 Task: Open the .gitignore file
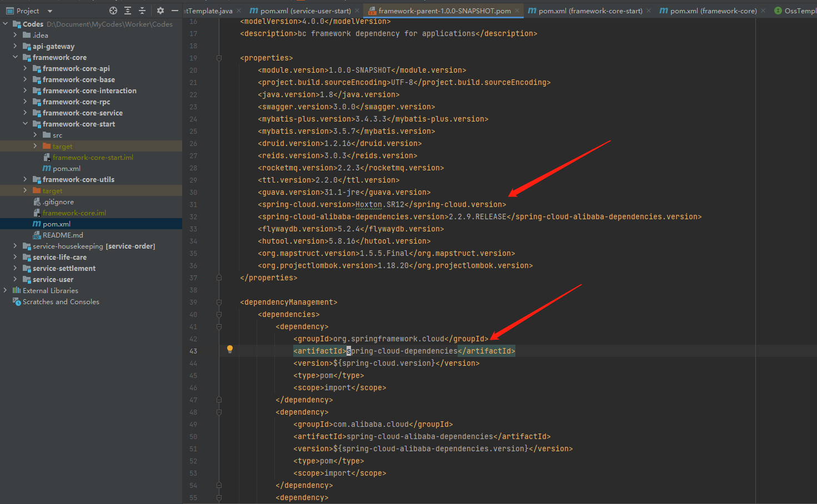tap(58, 201)
